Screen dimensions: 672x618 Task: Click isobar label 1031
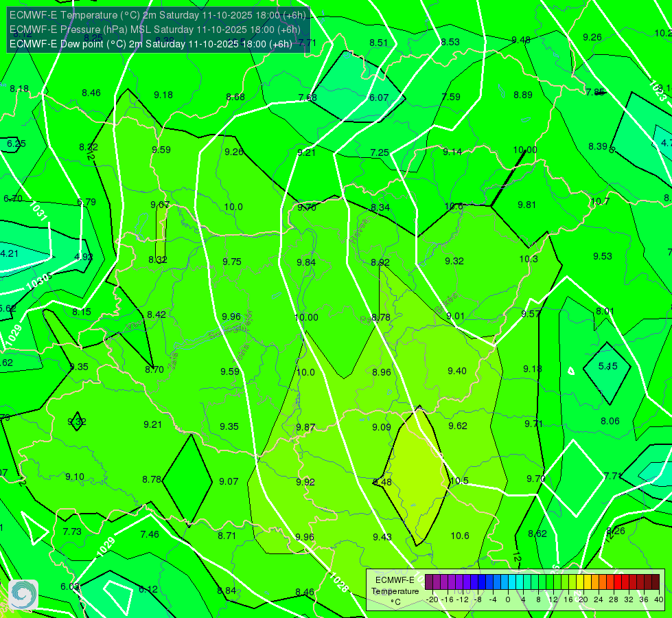[x=38, y=211]
